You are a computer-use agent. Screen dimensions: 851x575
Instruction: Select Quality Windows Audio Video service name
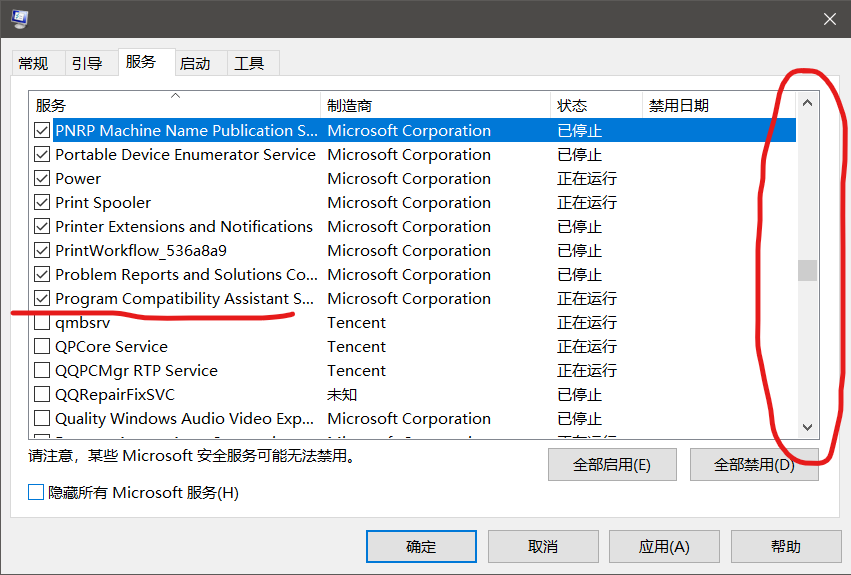coord(185,418)
